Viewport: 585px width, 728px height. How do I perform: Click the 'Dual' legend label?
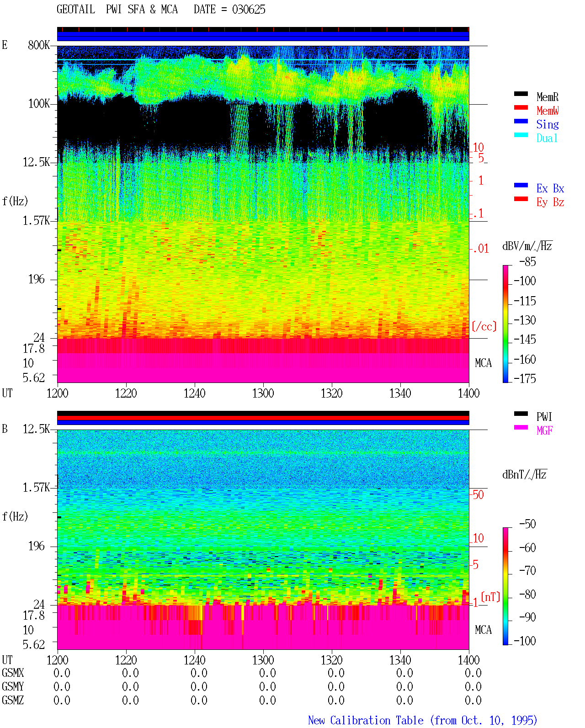click(x=548, y=138)
